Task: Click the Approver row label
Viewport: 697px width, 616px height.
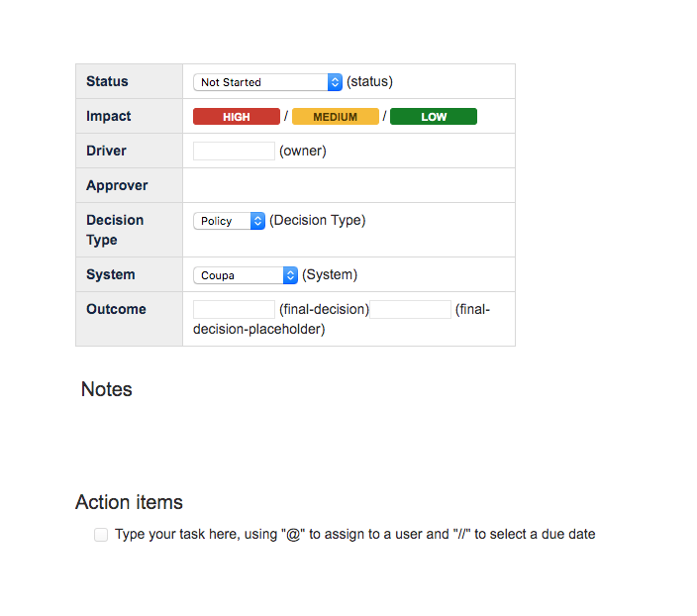Action: tap(117, 185)
